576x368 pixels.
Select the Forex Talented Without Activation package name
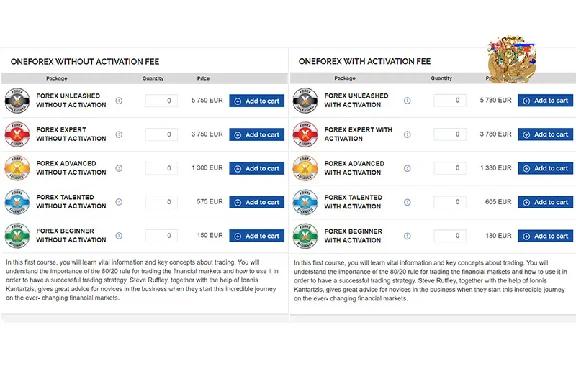point(71,202)
